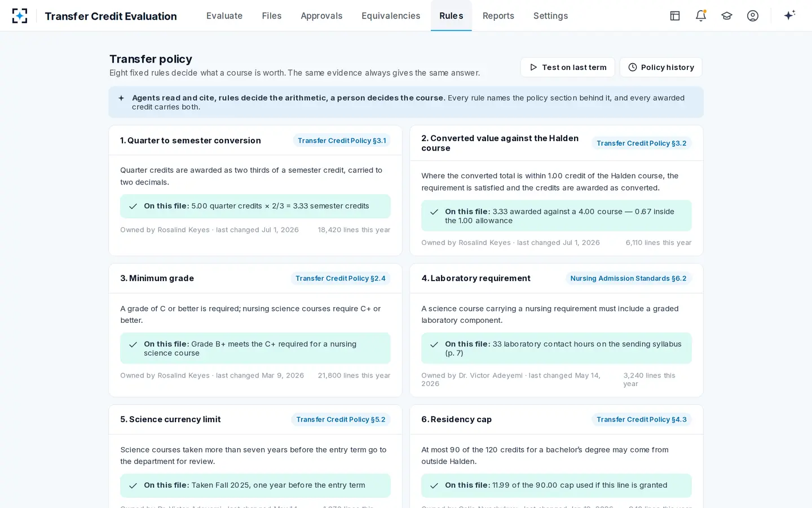812x508 pixels.
Task: Click the "4. Laboratory requirement" heading
Action: click(x=476, y=278)
